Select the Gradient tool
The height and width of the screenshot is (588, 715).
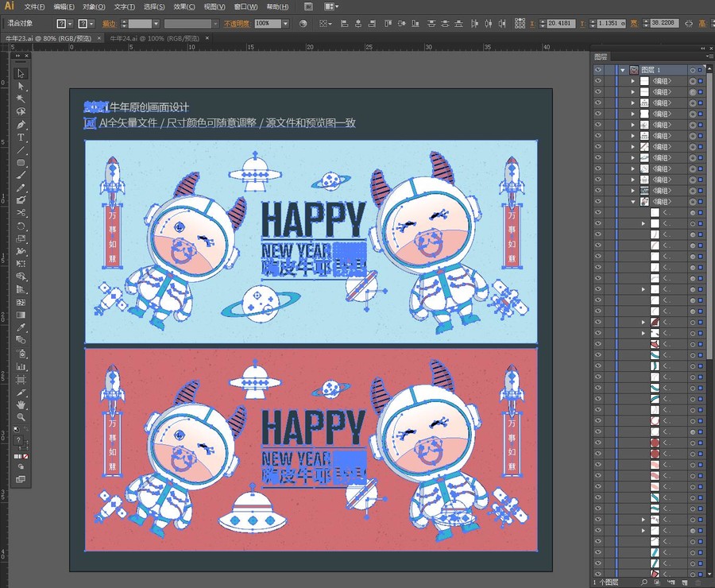pyautogui.click(x=21, y=315)
